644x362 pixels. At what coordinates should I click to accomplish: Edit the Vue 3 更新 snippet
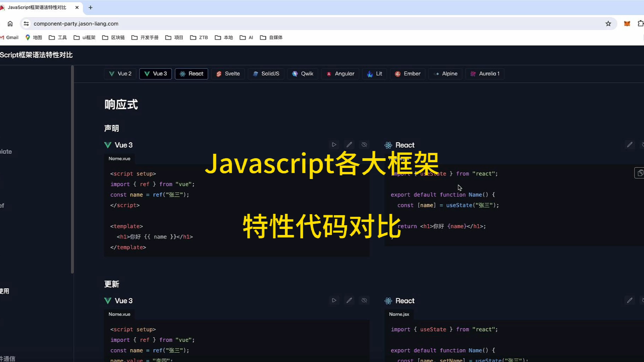349,300
